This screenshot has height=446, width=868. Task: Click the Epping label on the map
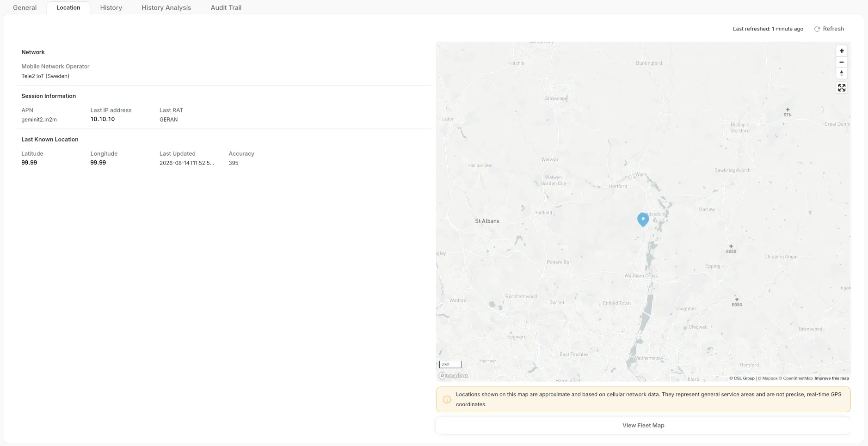pos(713,266)
